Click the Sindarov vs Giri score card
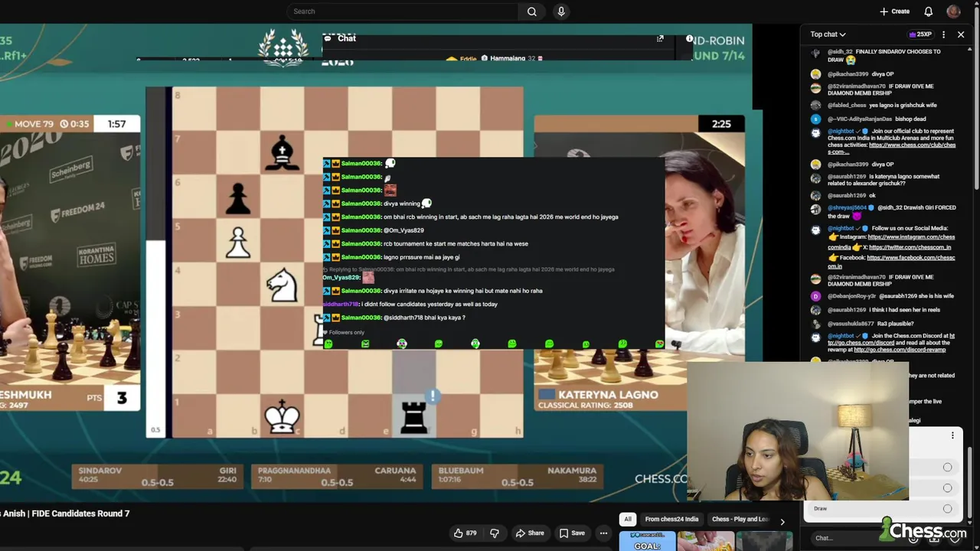Screen dimensions: 980x551 (x=157, y=476)
